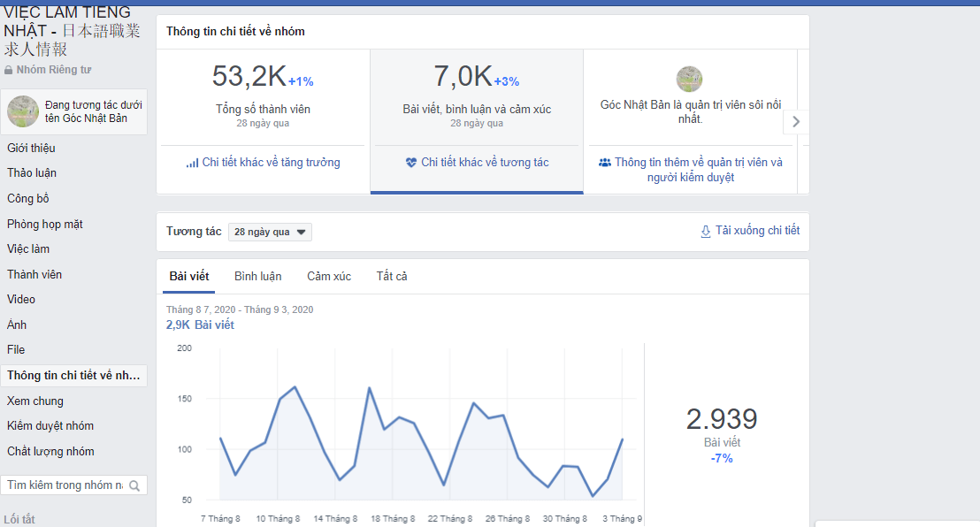Click the download icon beside Tải xuống chi tiết
This screenshot has width=980, height=527.
705,231
